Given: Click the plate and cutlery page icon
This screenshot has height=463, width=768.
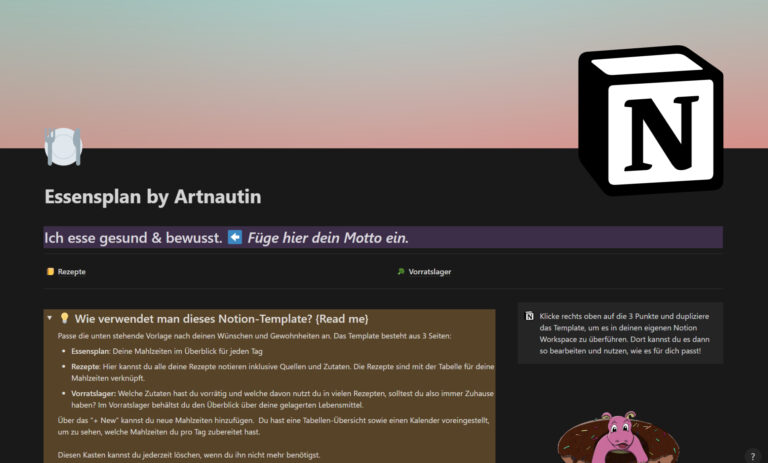Looking at the screenshot, I should (x=63, y=147).
